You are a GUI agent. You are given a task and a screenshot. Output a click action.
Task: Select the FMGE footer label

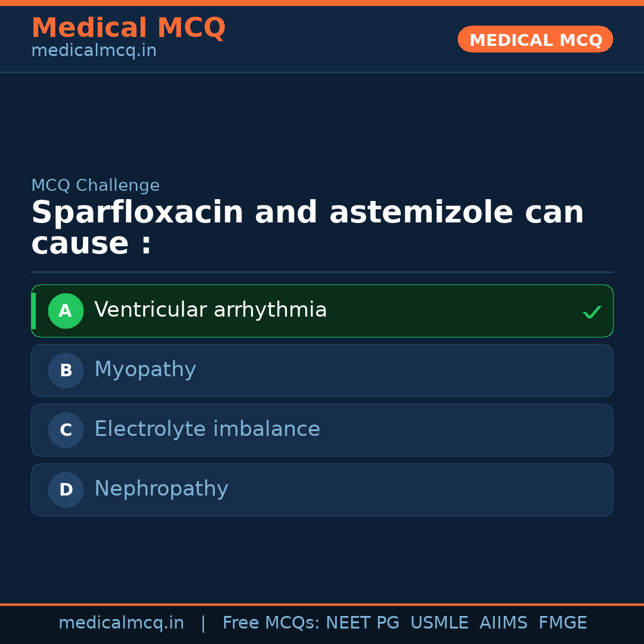pos(563,623)
